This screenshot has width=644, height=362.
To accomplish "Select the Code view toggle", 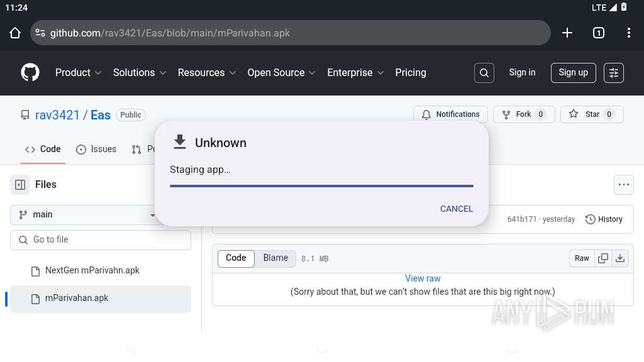I will pyautogui.click(x=236, y=258).
